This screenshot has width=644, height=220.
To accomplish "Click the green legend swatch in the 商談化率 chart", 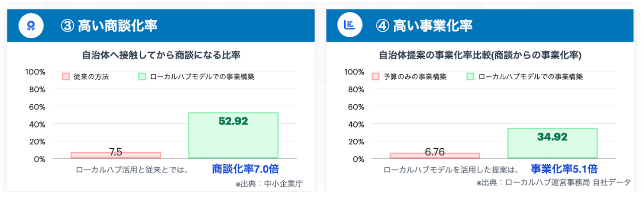I will click(142, 76).
